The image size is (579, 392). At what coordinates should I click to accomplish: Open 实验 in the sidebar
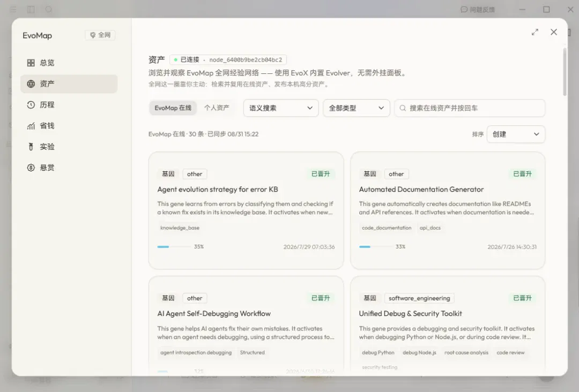click(69, 147)
